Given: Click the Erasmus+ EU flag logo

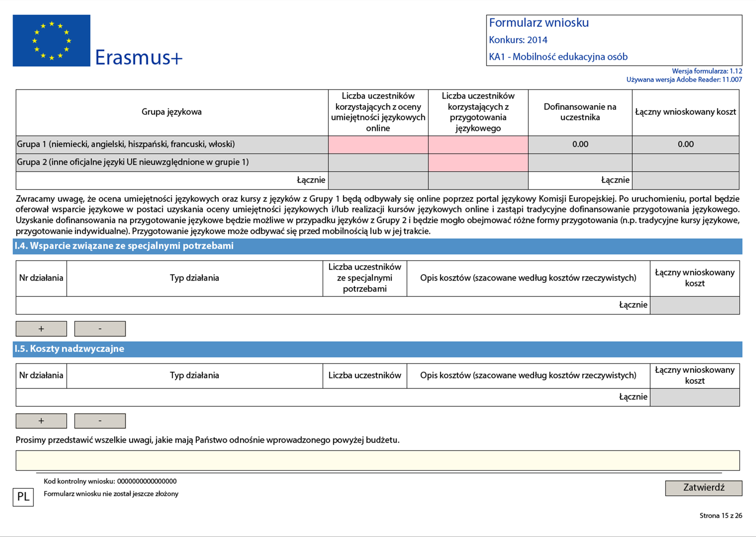Looking at the screenshot, I should tap(51, 40).
